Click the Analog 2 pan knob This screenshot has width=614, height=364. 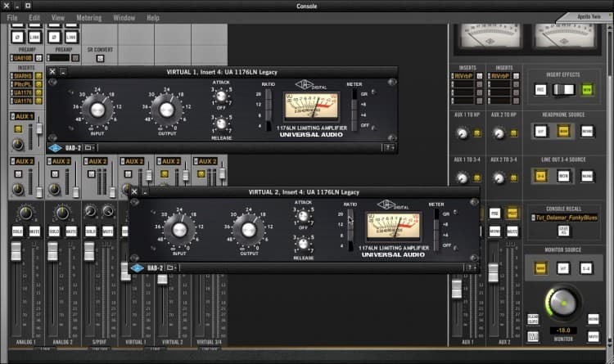(63, 213)
